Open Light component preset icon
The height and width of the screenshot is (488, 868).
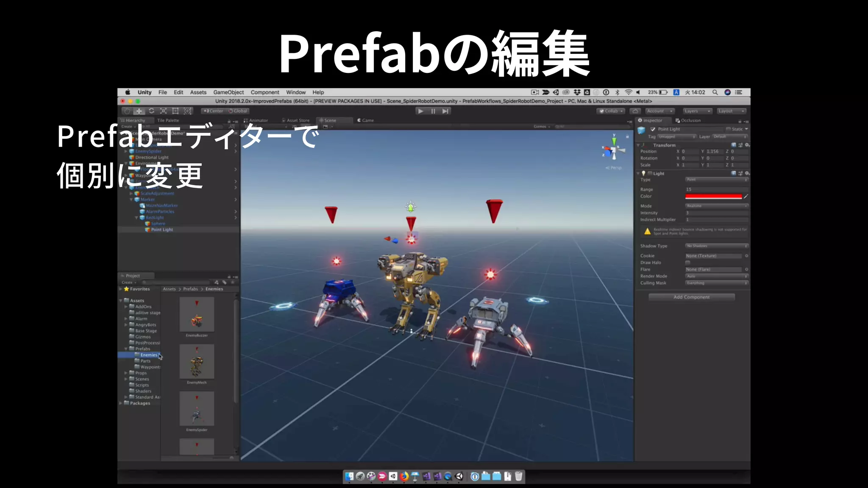coord(740,173)
